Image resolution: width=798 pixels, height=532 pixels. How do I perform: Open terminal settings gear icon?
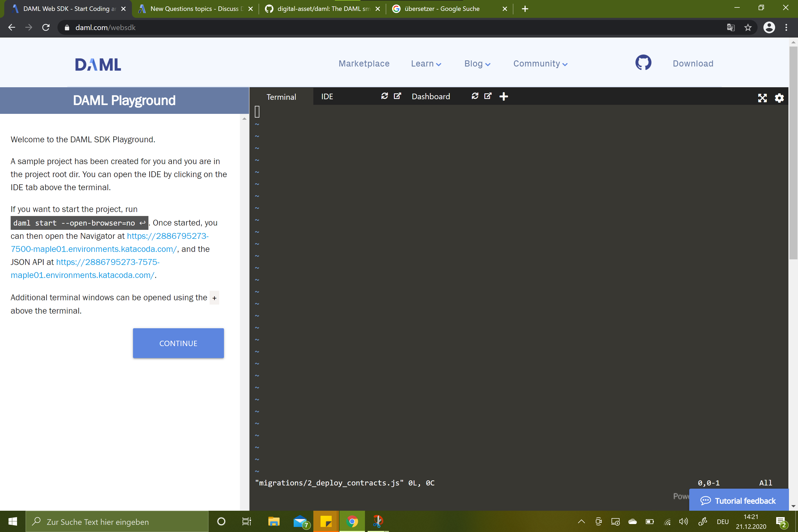pos(779,98)
